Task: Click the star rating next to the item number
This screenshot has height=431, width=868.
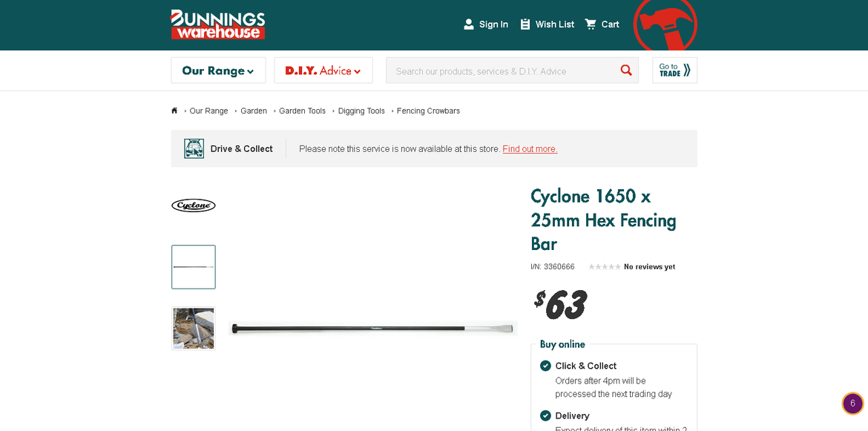Action: point(605,266)
